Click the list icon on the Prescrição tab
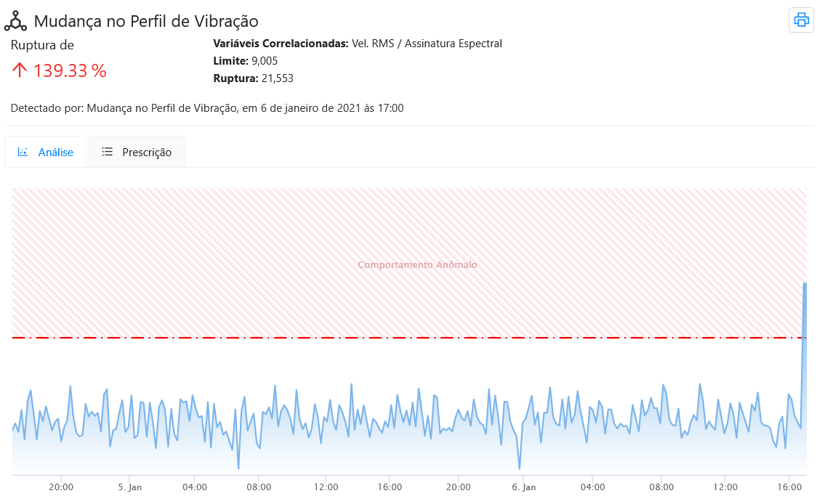The width and height of the screenshot is (825, 504). pyautogui.click(x=107, y=152)
